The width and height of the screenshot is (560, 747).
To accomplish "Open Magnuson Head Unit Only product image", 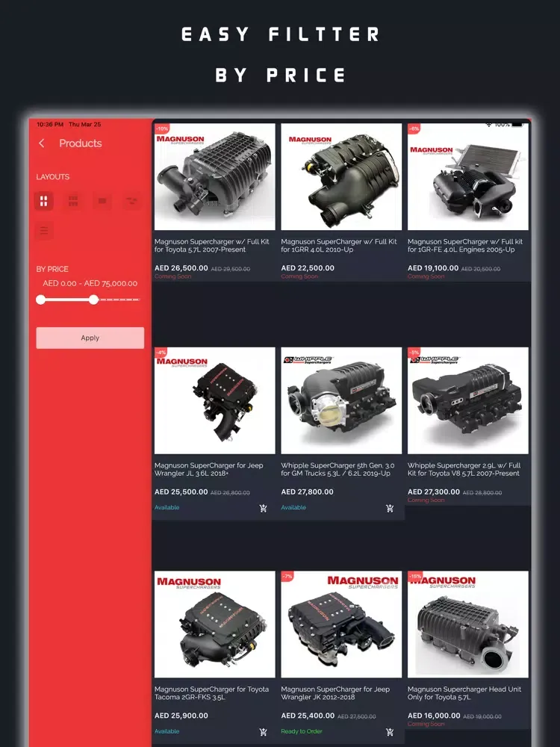I will [468, 624].
